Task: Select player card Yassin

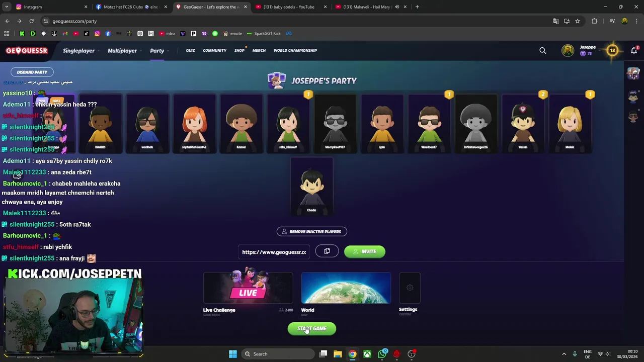Action: point(523,123)
